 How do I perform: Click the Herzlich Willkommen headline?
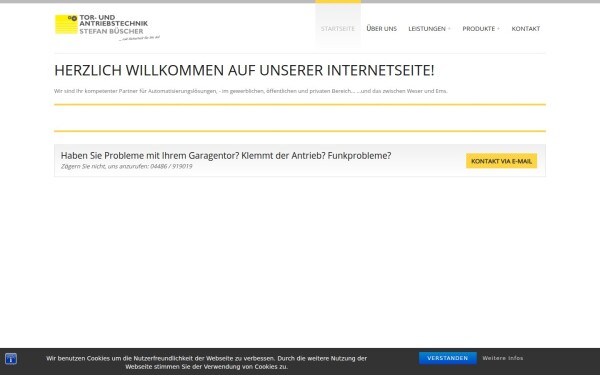coord(244,70)
